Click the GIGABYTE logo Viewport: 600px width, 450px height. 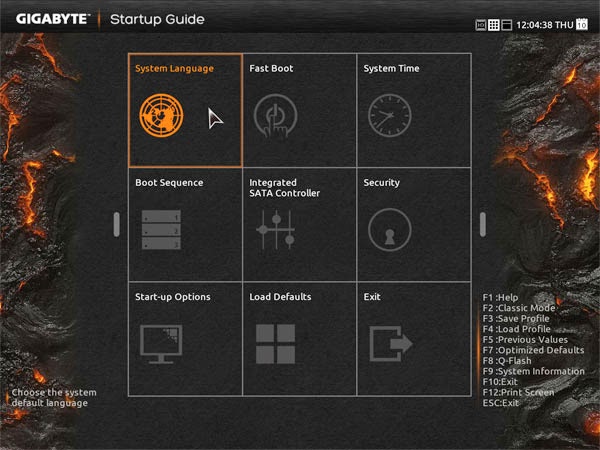[53, 19]
